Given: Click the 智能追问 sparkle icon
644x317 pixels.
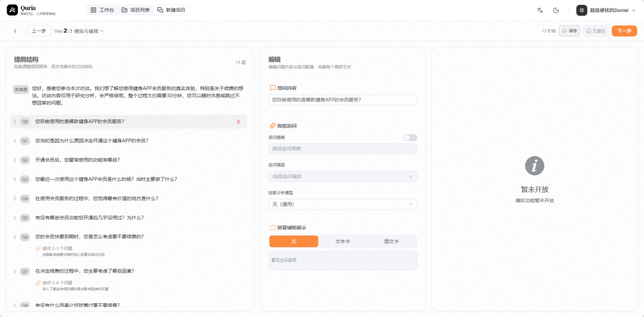Looking at the screenshot, I should tap(273, 126).
